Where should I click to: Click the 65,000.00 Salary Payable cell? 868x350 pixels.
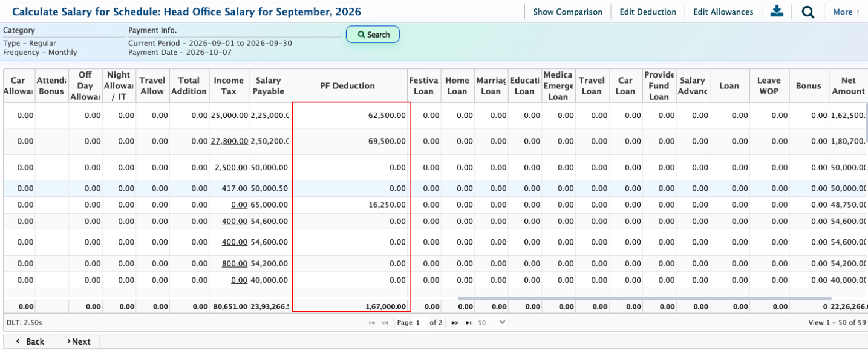pyautogui.click(x=269, y=205)
